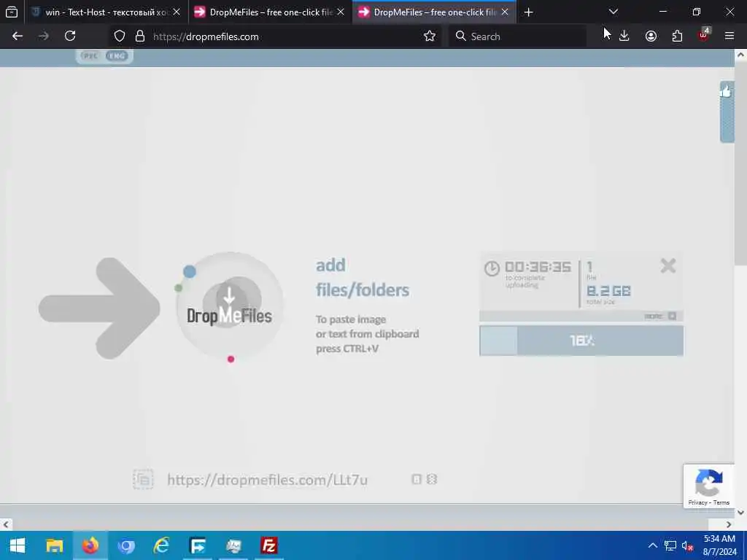The image size is (747, 560).
Task: Open the list all tabs dropdown
Action: click(613, 12)
